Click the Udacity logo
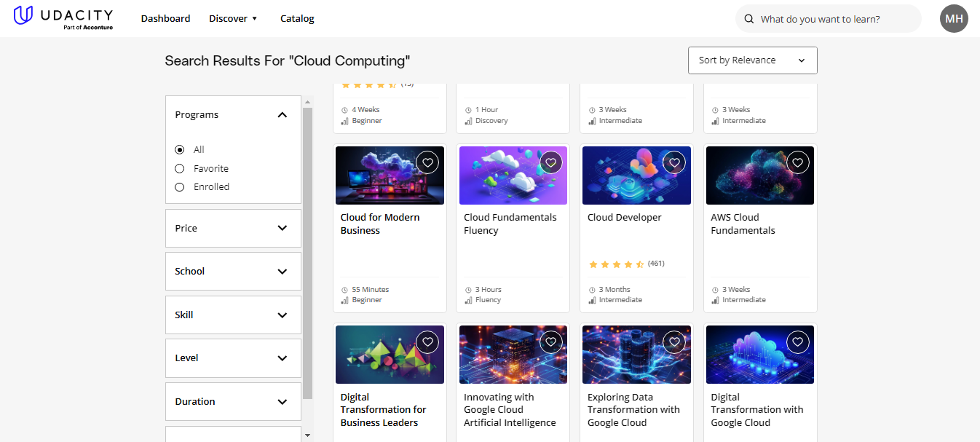 point(63,17)
